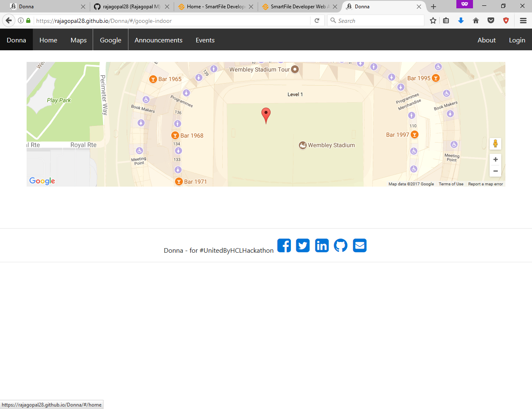Click the Wembley Stadium place marker
532x409 pixels.
(x=303, y=145)
